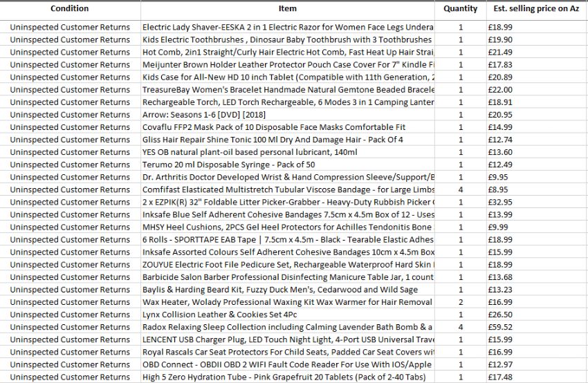Image resolution: width=588 pixels, height=383 pixels.
Task: Click the £17.83 price cell
Action: [537, 64]
